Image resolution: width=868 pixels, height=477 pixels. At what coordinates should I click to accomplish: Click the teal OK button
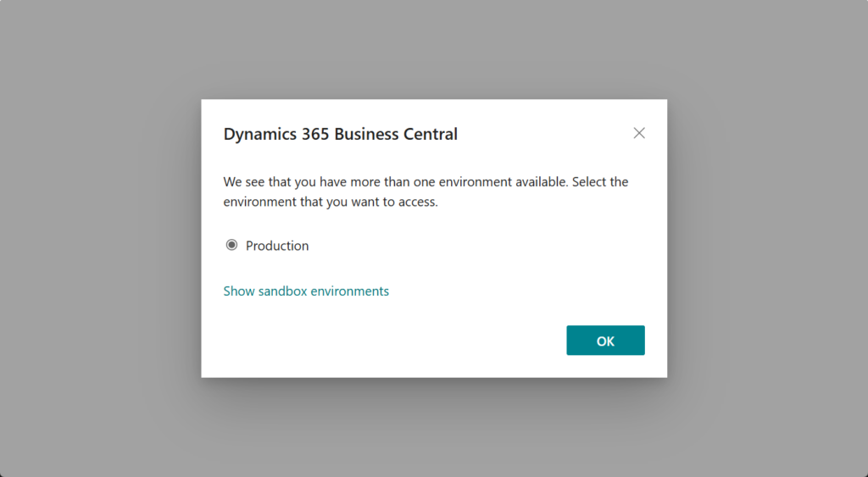(605, 341)
